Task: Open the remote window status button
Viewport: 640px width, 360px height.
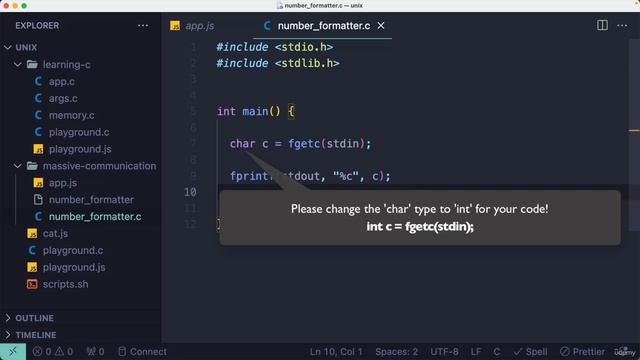Action: coord(13,351)
